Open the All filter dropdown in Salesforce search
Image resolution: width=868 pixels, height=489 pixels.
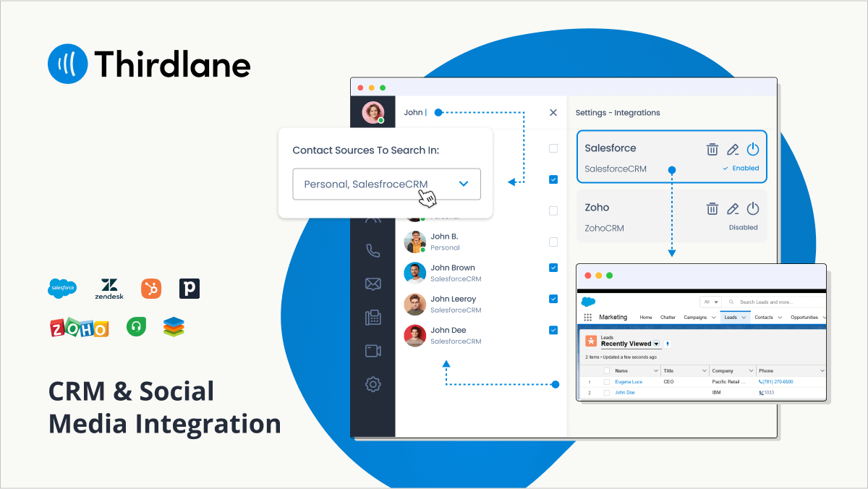click(712, 302)
